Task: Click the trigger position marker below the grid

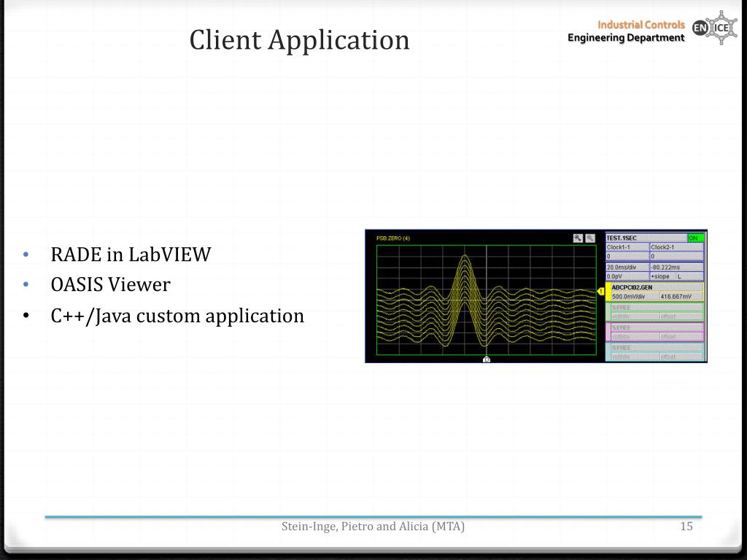Action: (x=487, y=359)
